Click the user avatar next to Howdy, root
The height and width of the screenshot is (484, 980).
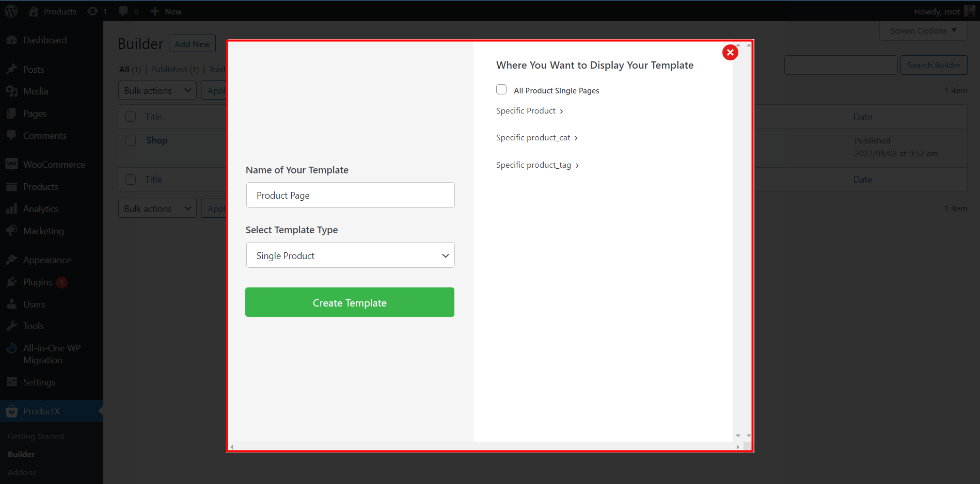click(x=969, y=11)
